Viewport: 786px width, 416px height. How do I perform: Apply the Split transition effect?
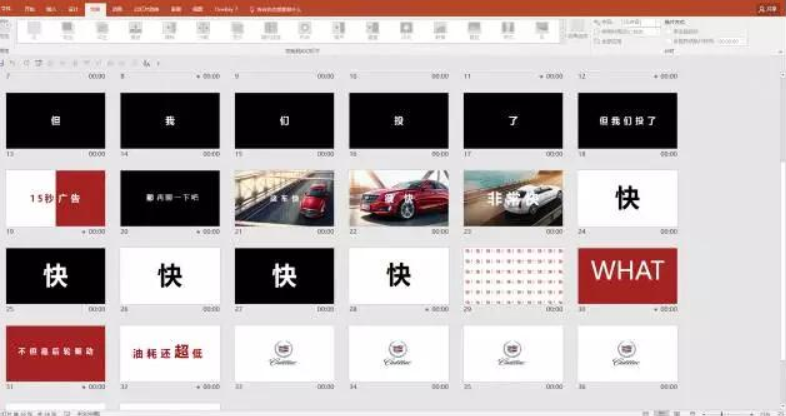[x=203, y=30]
